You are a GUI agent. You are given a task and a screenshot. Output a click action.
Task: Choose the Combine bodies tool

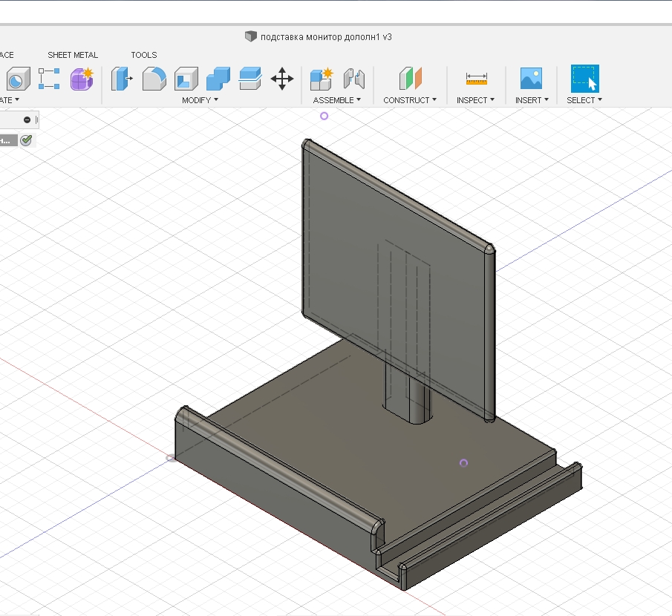click(218, 78)
